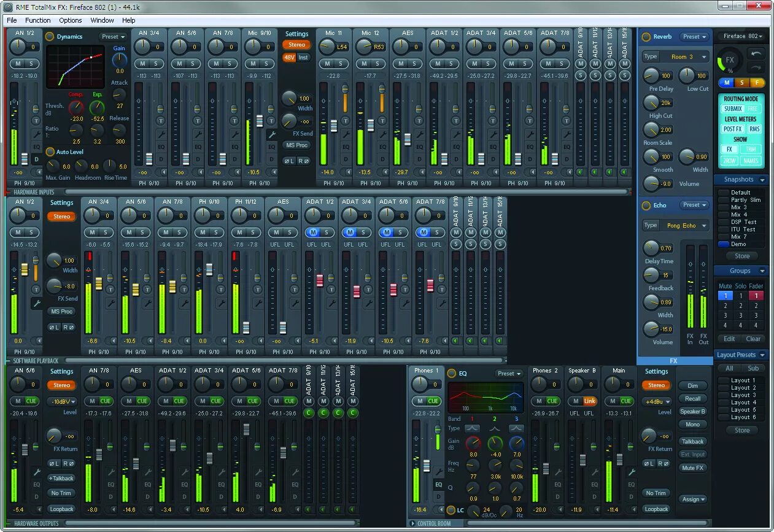Open wrench settings on software playback AN 5/6

point(147,303)
